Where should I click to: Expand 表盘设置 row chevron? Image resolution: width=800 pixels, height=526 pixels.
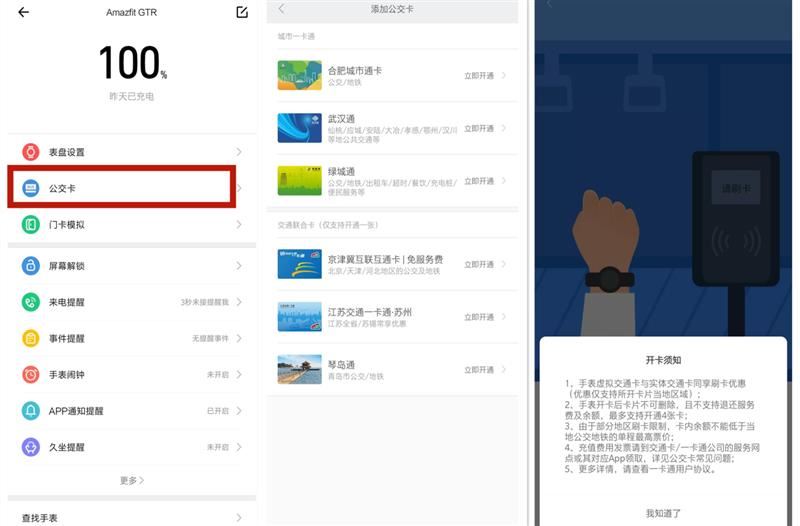click(239, 152)
